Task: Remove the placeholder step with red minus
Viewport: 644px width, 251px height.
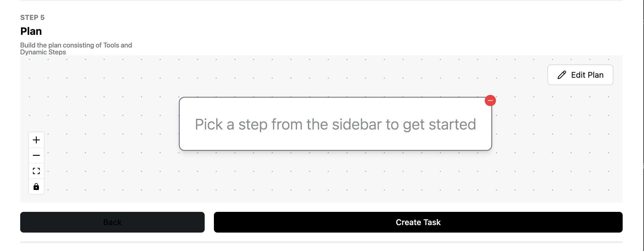Action: [490, 100]
